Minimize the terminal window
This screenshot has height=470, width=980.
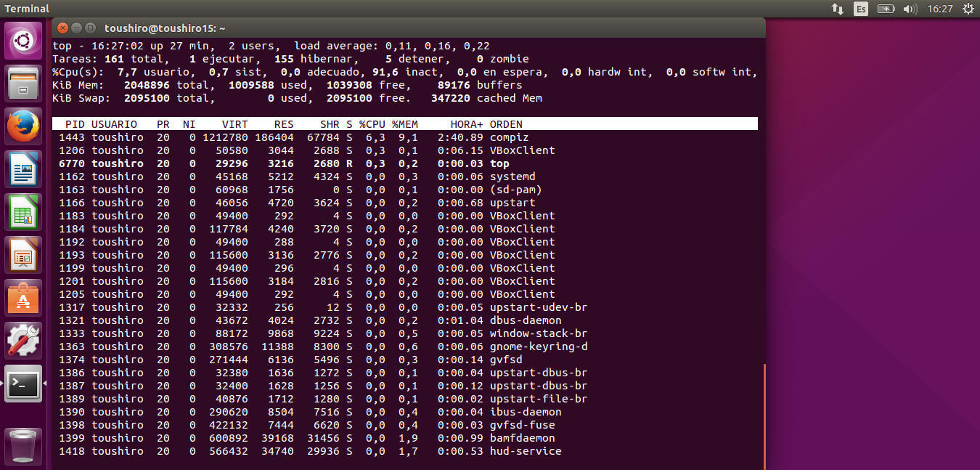coord(76,28)
